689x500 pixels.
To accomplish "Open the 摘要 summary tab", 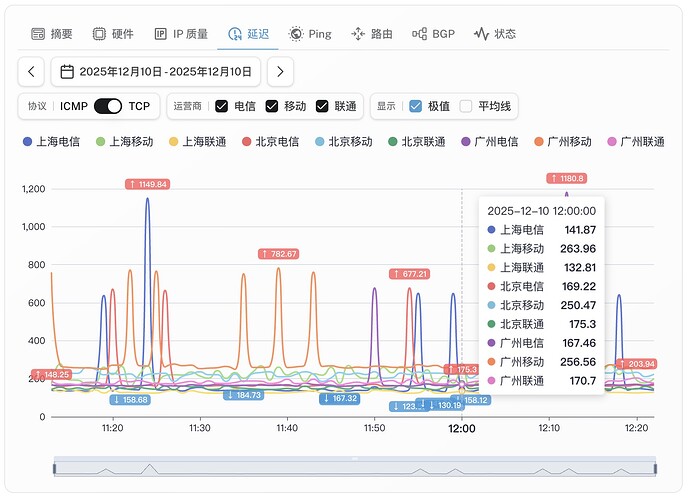I will coord(51,34).
